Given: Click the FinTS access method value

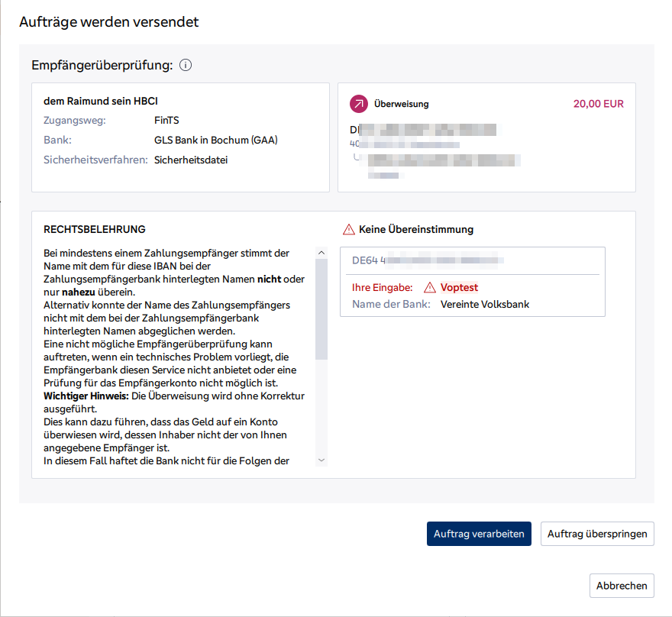Looking at the screenshot, I should 166,121.
